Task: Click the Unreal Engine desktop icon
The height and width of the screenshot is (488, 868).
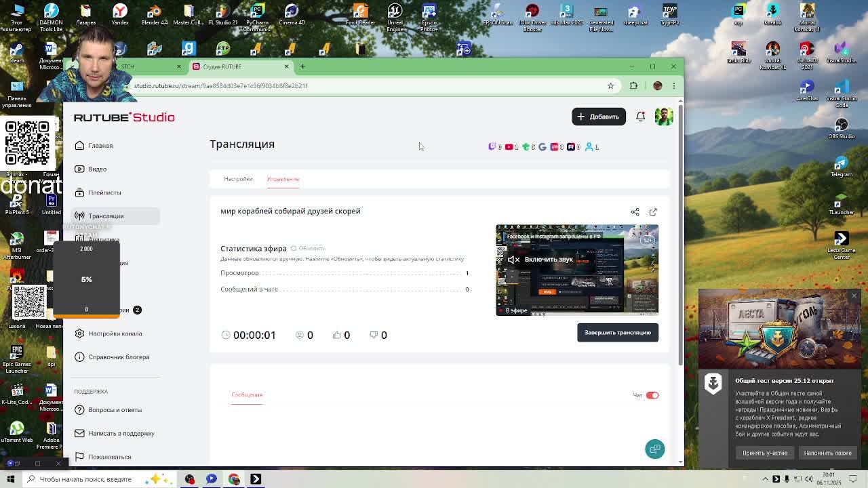Action: pyautogui.click(x=395, y=18)
